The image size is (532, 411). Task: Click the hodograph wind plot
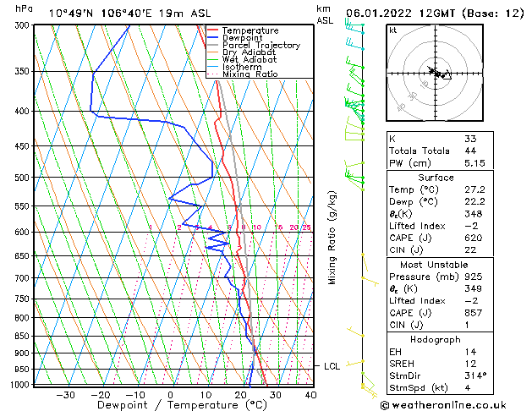click(x=435, y=73)
